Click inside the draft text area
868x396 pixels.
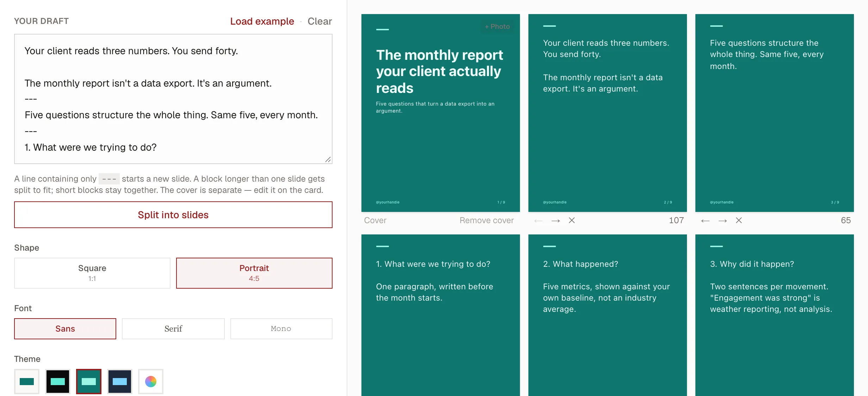[173, 99]
